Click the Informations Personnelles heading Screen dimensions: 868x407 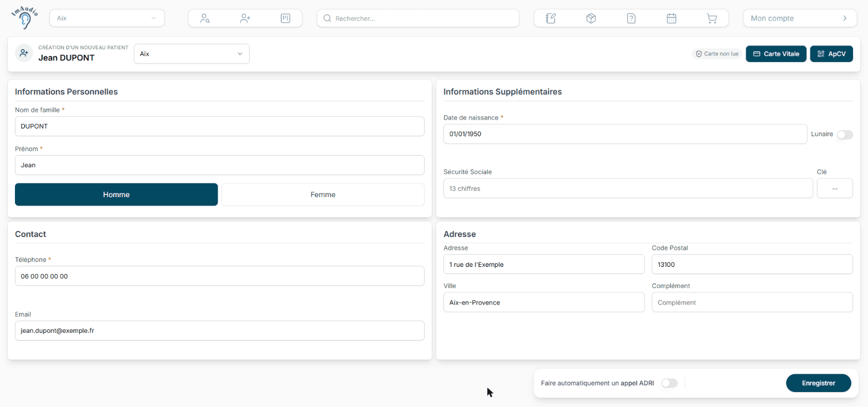pos(66,92)
